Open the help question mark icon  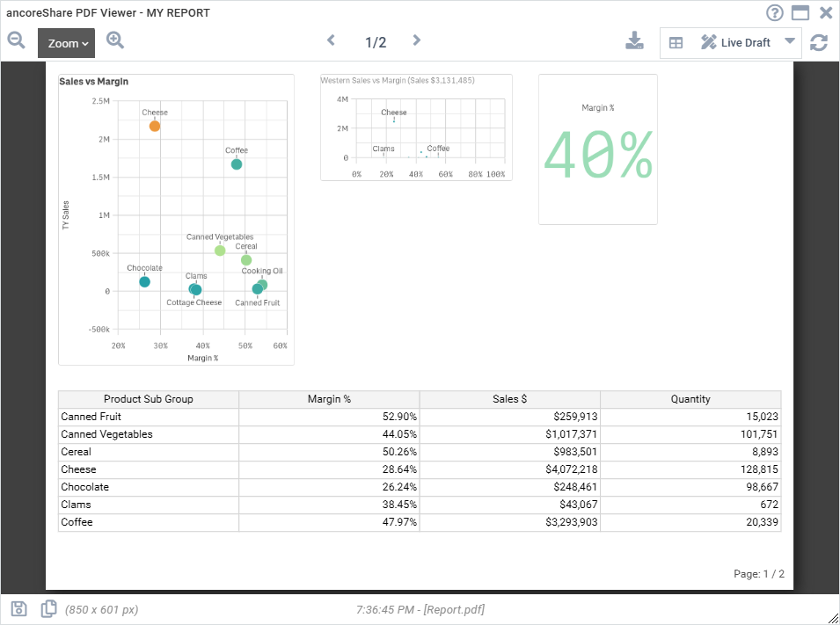(x=775, y=13)
